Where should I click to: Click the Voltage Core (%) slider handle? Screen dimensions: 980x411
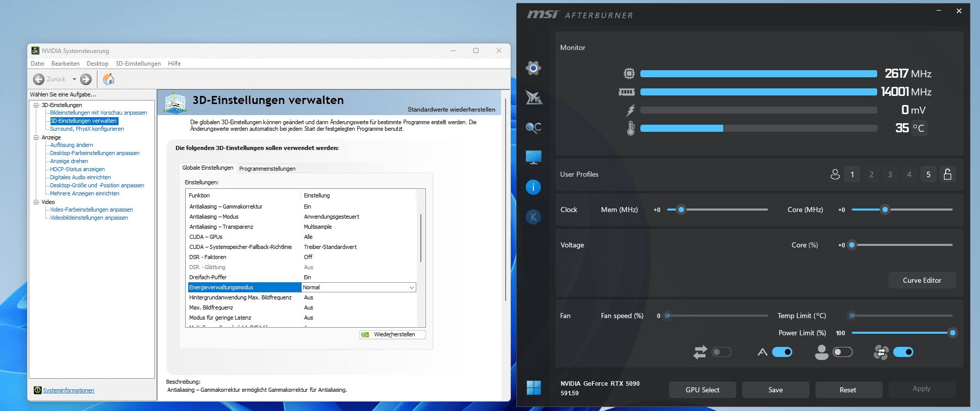coord(852,245)
